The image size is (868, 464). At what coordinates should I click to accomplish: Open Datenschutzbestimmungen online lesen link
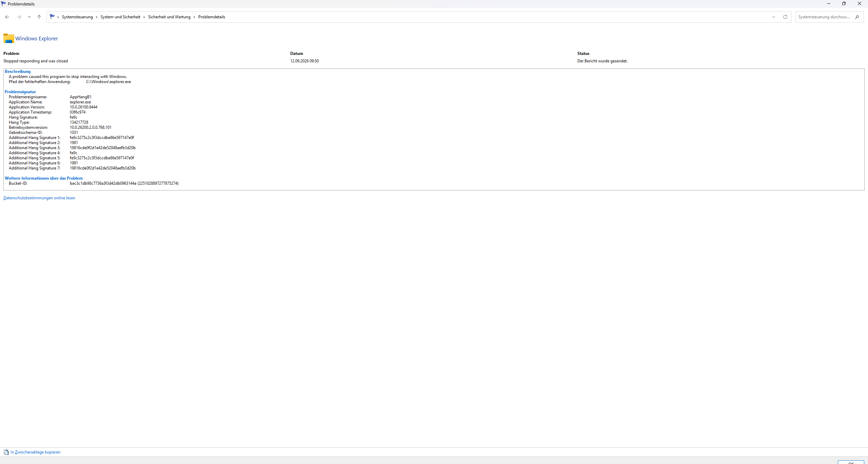pyautogui.click(x=39, y=198)
